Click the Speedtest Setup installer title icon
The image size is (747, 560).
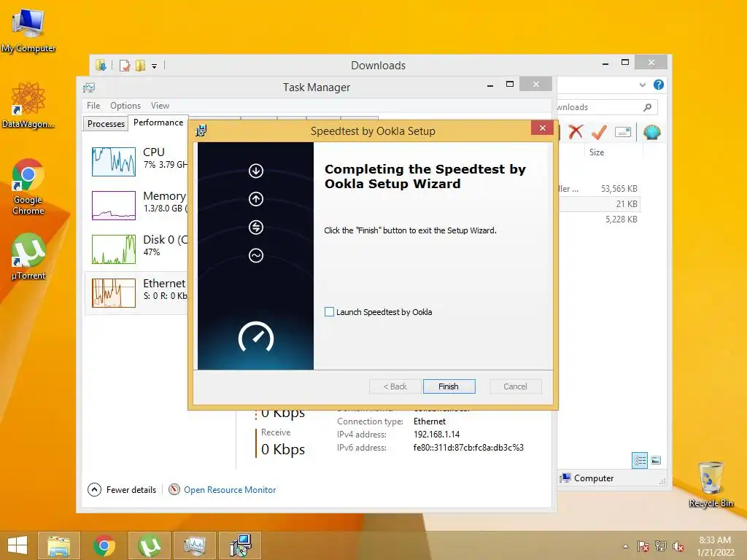[201, 131]
